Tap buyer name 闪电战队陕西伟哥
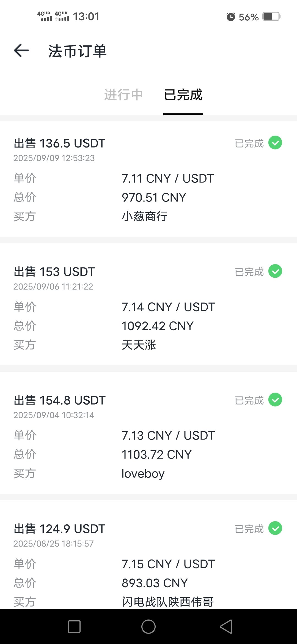The height and width of the screenshot is (644, 297). [x=168, y=602]
